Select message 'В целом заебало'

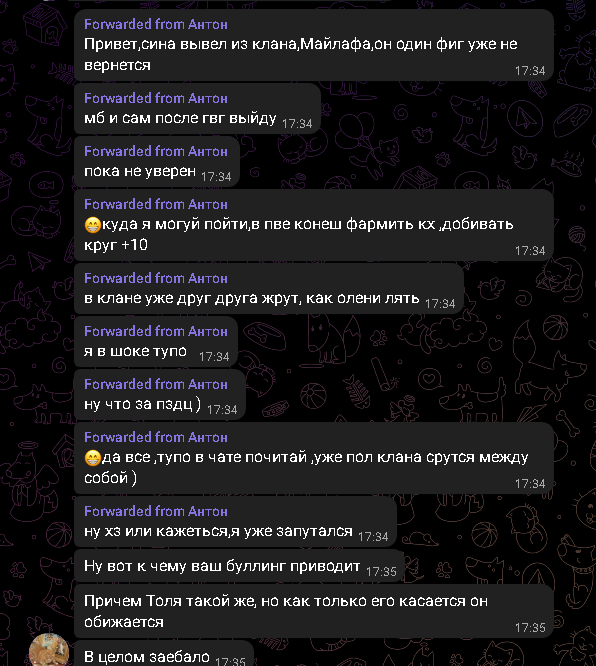click(x=164, y=654)
